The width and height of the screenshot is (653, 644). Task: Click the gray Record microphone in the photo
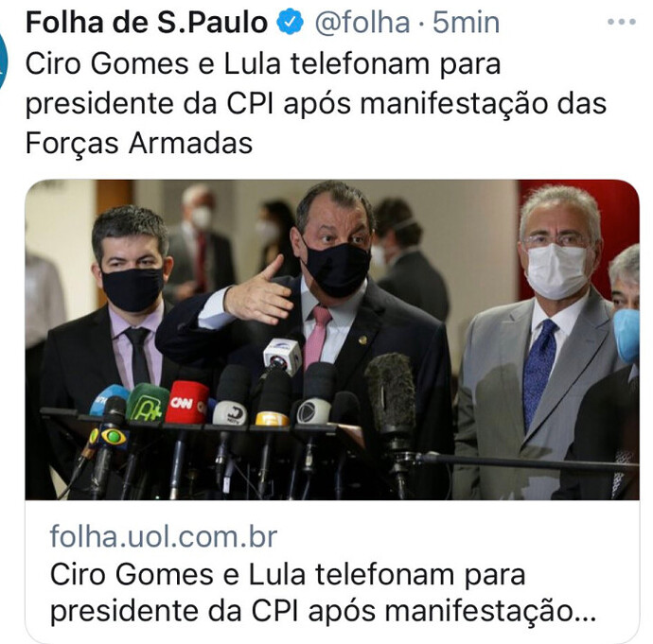[314, 411]
